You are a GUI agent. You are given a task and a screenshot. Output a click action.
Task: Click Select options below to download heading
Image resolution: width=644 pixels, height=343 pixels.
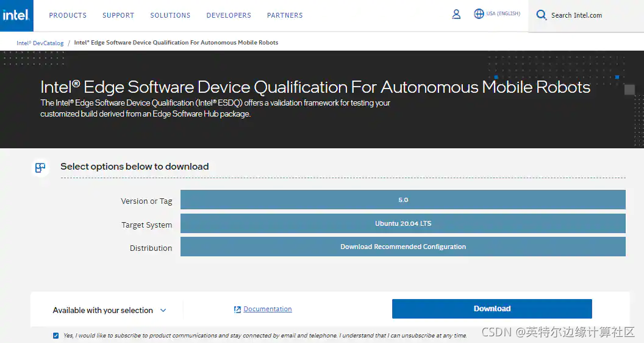[134, 167]
